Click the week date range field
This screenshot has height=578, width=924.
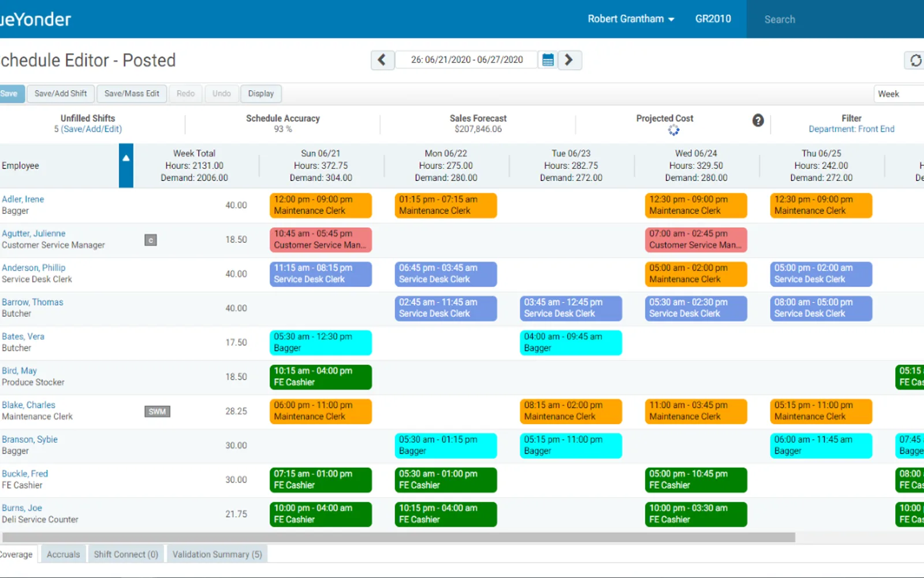point(467,60)
